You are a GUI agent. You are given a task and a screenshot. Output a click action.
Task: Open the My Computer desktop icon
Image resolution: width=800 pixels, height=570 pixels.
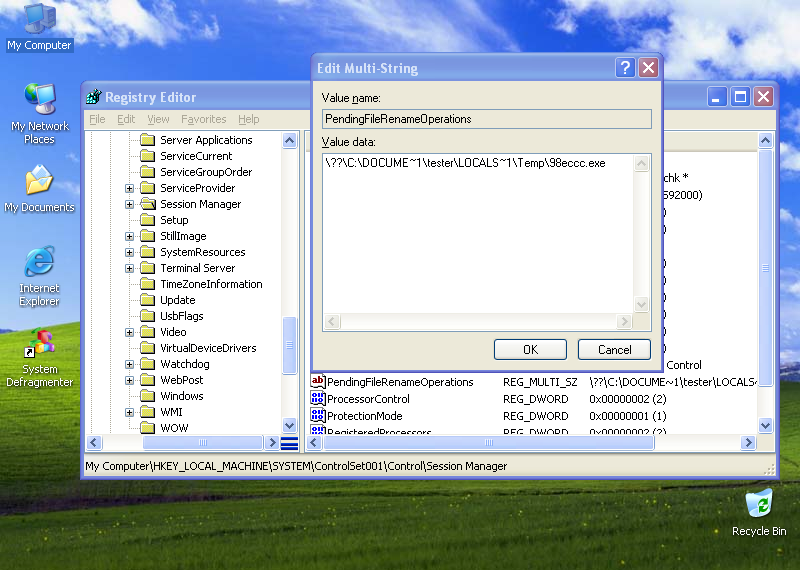tap(39, 27)
